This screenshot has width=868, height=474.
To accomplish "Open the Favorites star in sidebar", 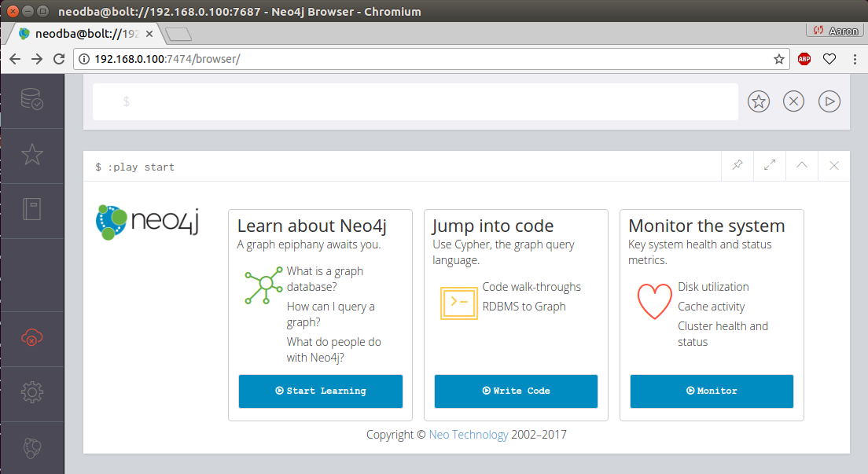I will pos(31,155).
